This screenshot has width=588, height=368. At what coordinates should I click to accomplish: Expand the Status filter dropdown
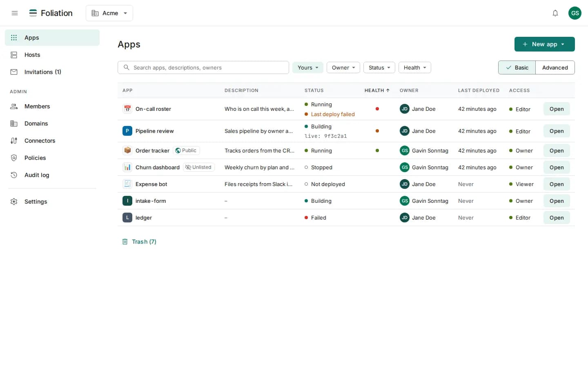[379, 67]
